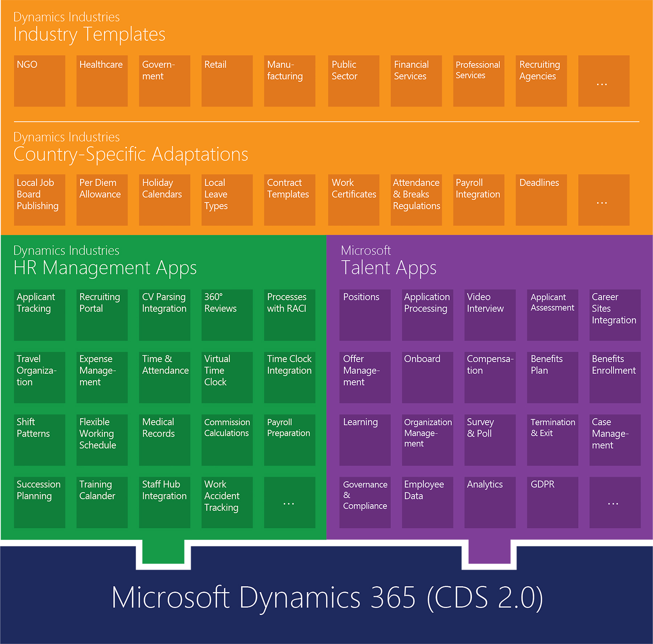The width and height of the screenshot is (653, 644).
Task: Select the Termination & Exit tile
Action: [x=553, y=440]
